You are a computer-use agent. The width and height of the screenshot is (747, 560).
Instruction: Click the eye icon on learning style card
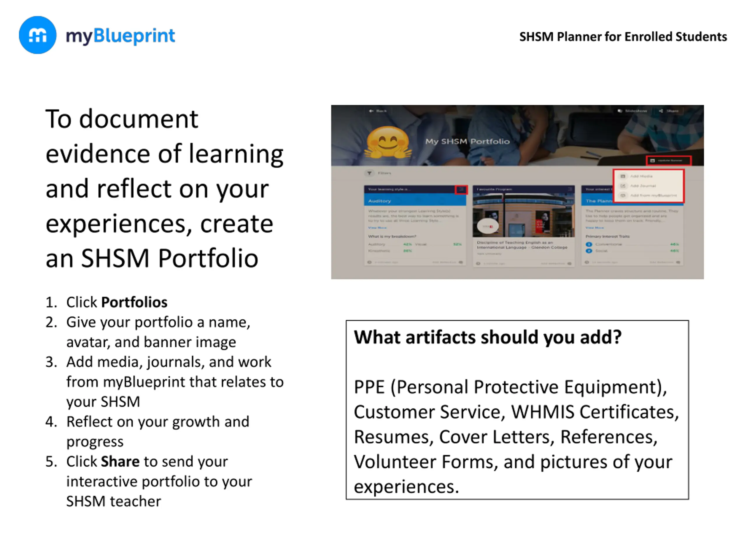tap(369, 262)
